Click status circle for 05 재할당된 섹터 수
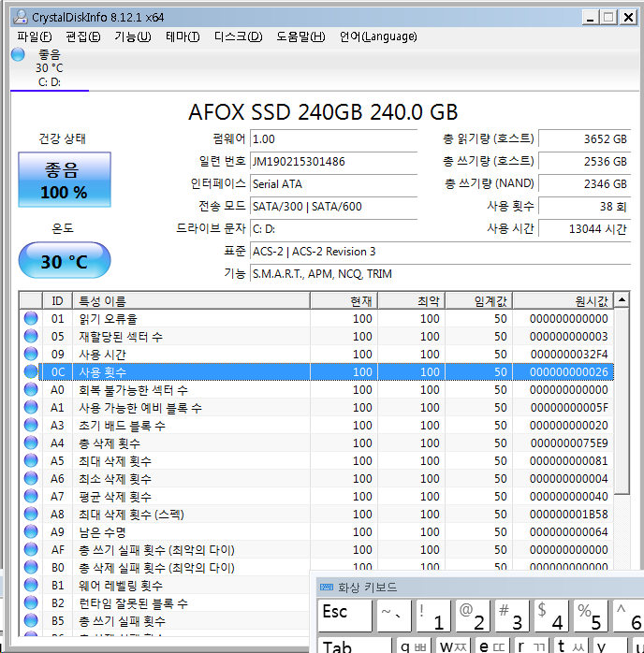Viewport: 644px width, 653px height. pyautogui.click(x=31, y=336)
